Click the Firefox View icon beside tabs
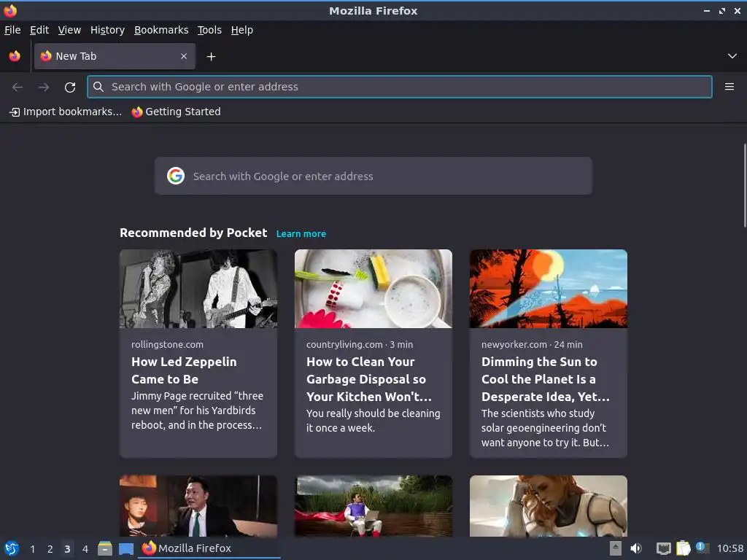This screenshot has height=560, width=747. pos(15,56)
